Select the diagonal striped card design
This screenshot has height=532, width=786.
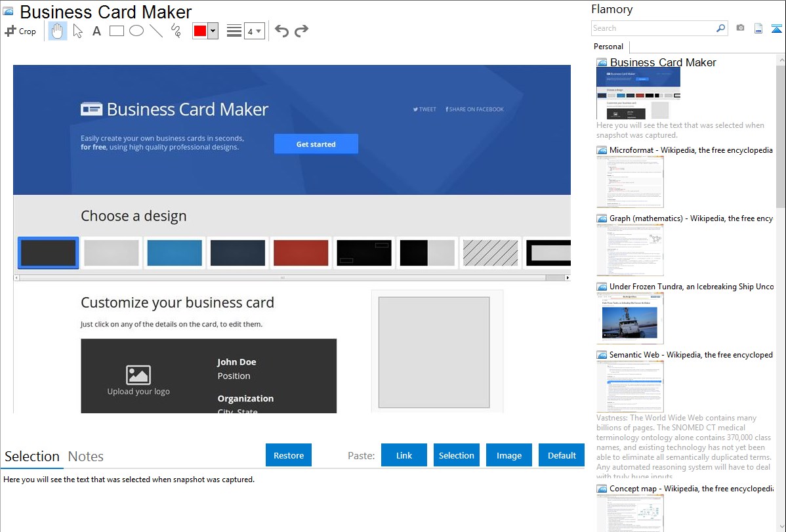click(490, 253)
